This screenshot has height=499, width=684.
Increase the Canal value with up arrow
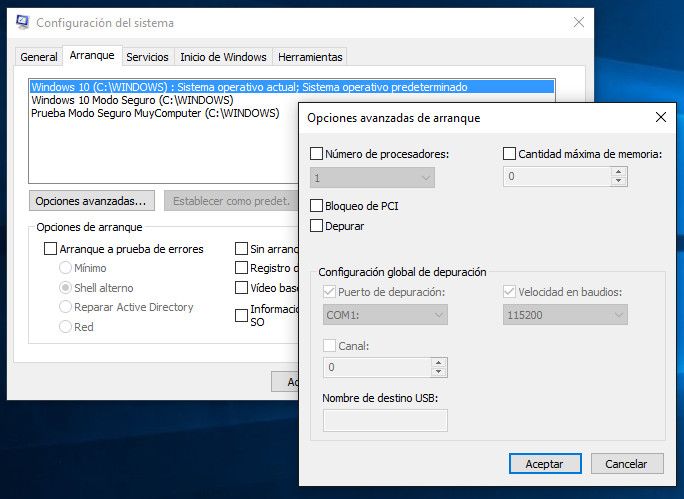point(439,362)
